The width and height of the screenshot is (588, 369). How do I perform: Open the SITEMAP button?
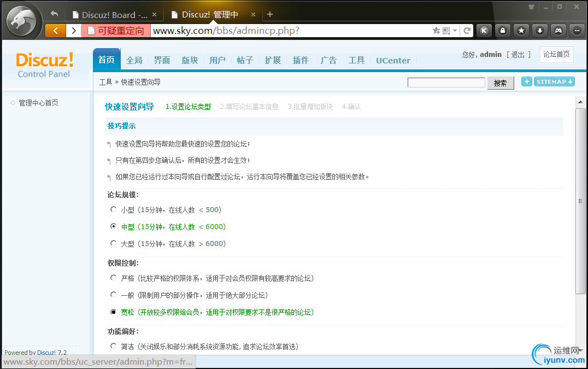(554, 81)
